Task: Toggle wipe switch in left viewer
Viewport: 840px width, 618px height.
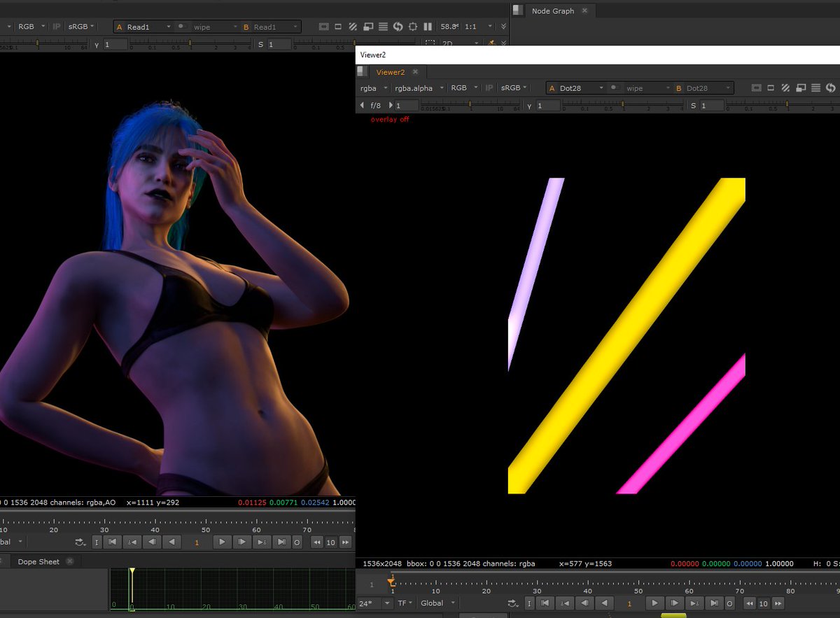Action: [181, 27]
